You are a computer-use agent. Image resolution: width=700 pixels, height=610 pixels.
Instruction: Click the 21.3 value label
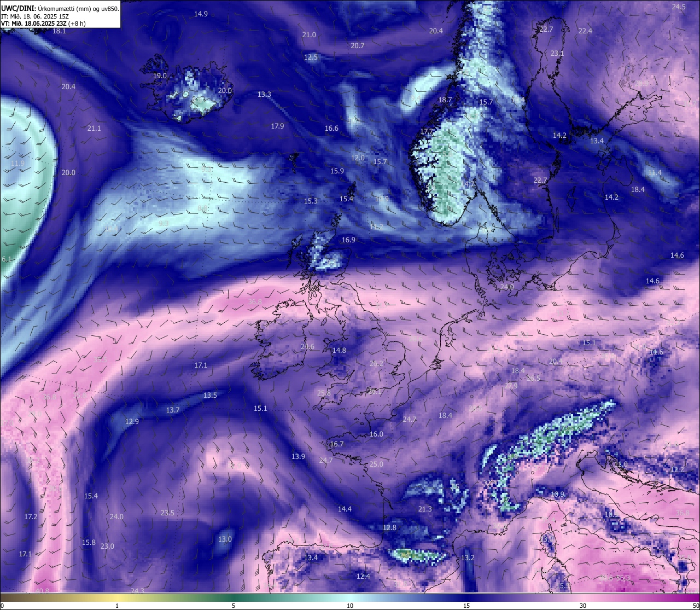point(425,509)
